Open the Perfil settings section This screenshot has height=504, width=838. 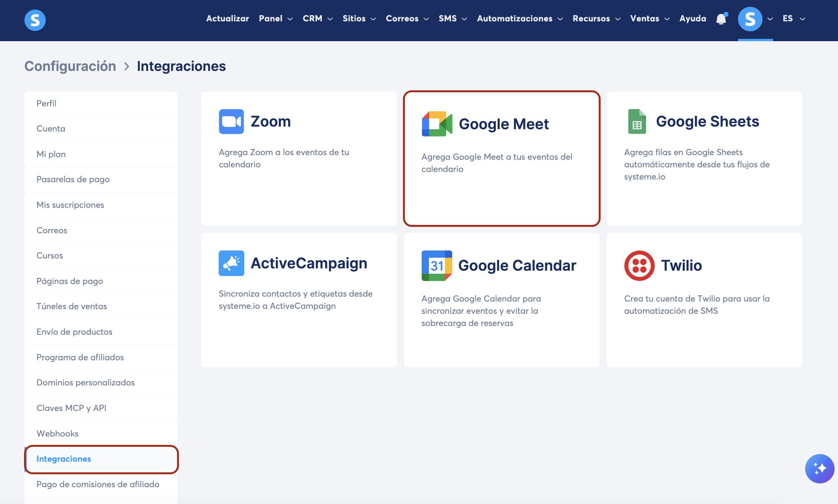click(101, 104)
